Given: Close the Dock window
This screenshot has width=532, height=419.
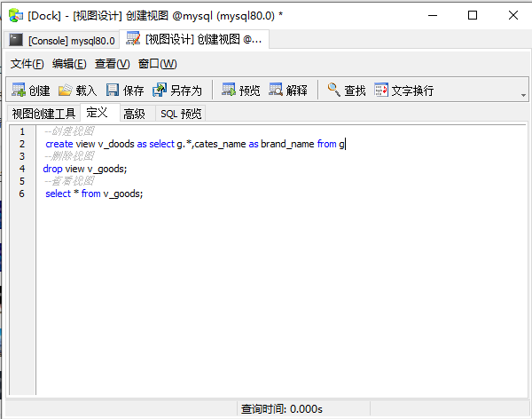Looking at the screenshot, I should click(513, 15).
